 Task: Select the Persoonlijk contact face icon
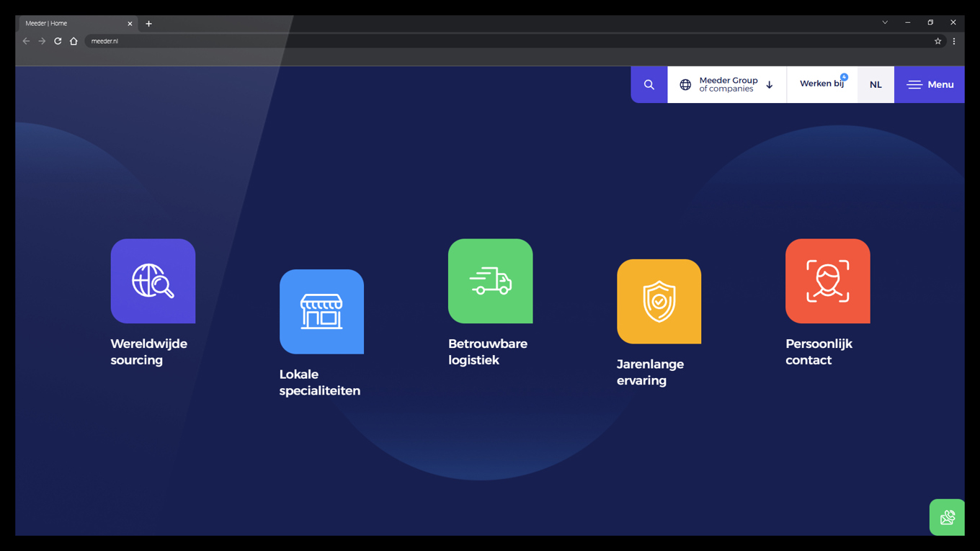[827, 281]
